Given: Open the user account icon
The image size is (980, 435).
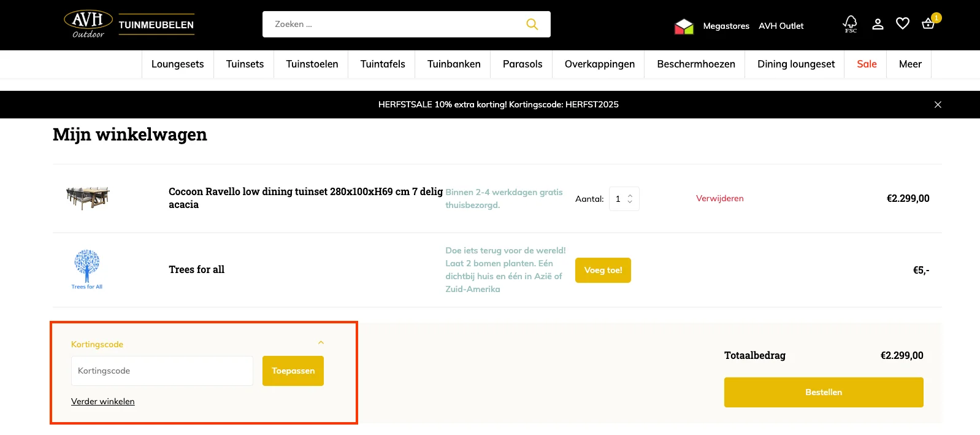Looking at the screenshot, I should (x=878, y=24).
